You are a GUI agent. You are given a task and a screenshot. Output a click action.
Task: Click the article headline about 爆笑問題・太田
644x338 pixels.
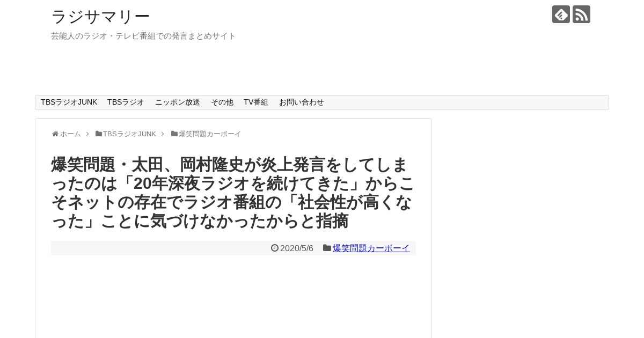[x=233, y=193]
